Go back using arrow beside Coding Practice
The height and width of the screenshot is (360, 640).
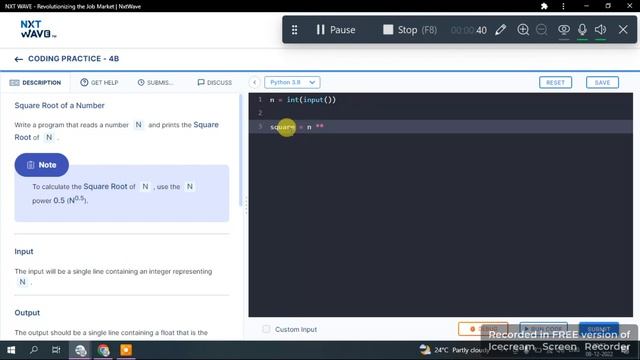click(18, 59)
